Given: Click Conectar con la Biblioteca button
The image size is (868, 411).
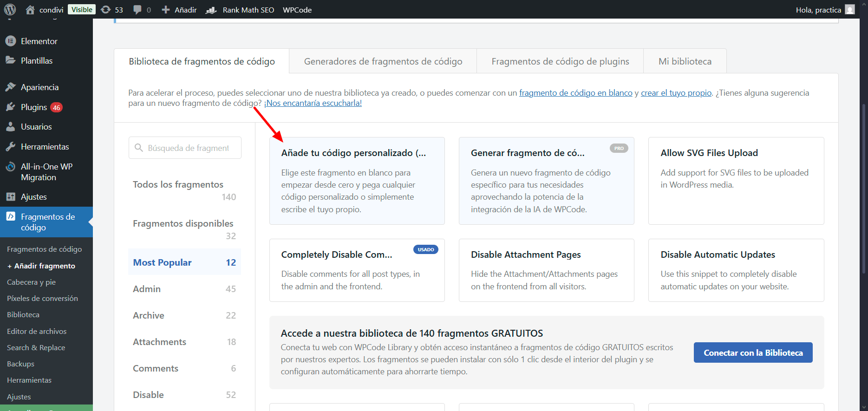Looking at the screenshot, I should point(753,352).
